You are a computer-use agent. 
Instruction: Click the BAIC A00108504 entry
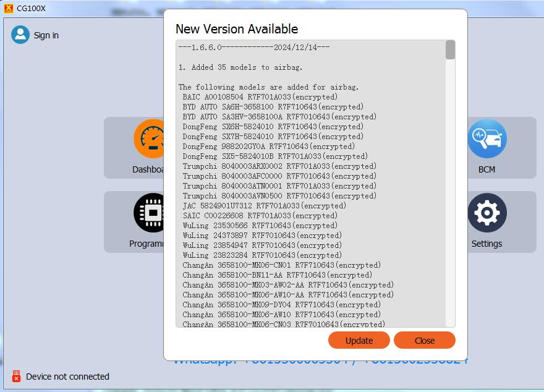260,97
